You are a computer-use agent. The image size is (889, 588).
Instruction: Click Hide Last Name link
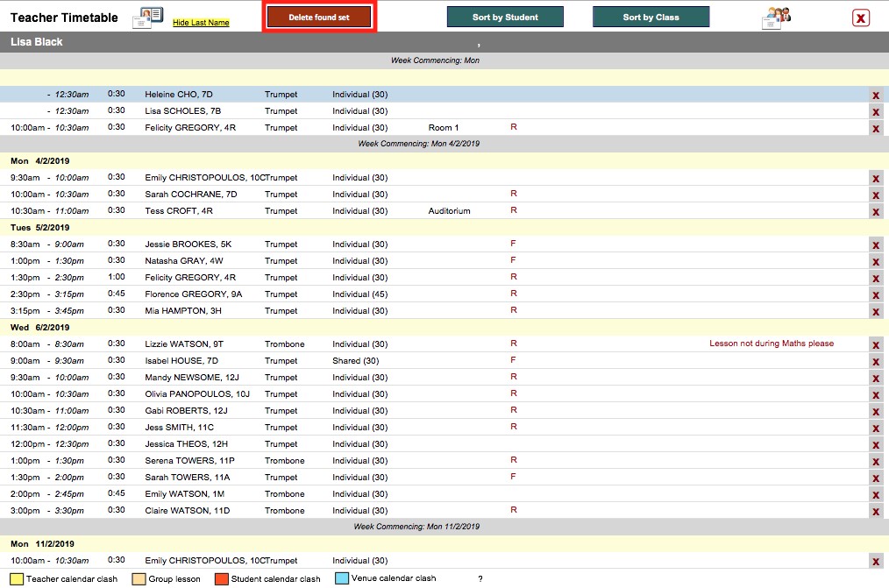coord(201,23)
